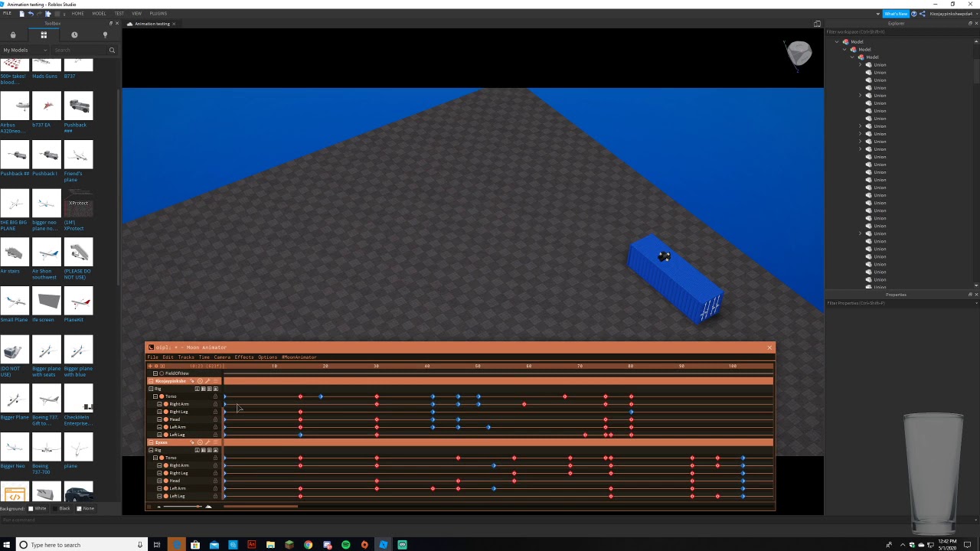Open Spotify from the Windows taskbar
The height and width of the screenshot is (551, 980).
tap(345, 545)
